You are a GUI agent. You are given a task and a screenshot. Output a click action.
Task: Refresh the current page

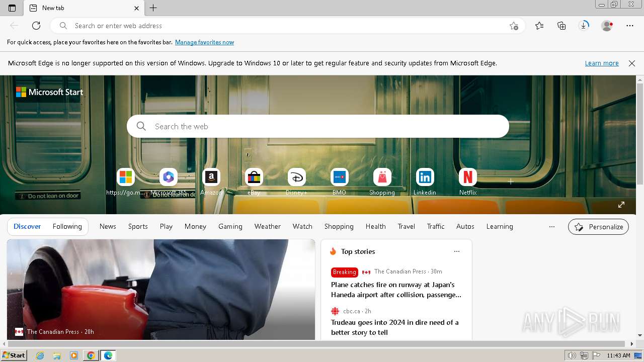click(36, 26)
